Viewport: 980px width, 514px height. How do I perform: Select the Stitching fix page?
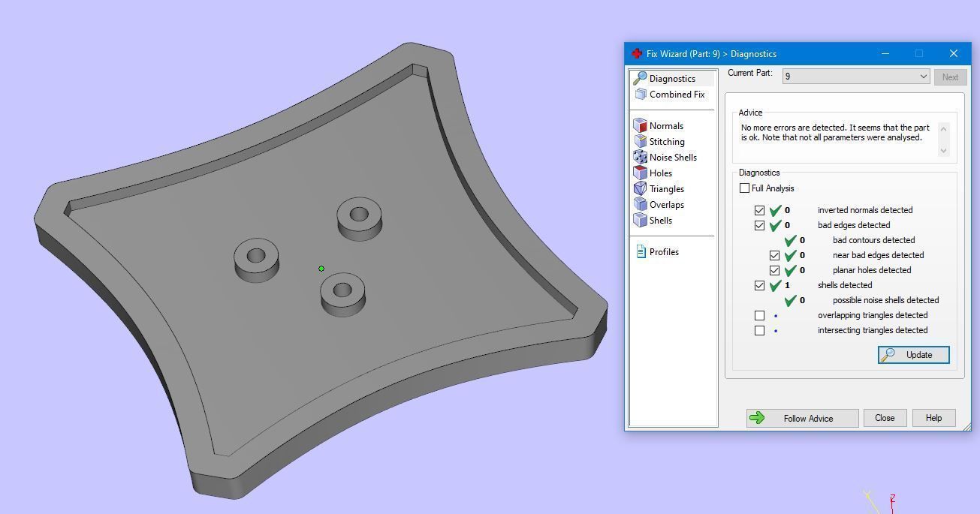pos(667,142)
